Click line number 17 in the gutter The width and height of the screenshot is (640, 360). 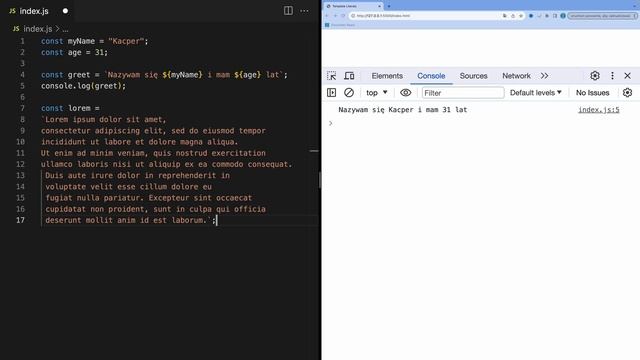click(x=20, y=220)
